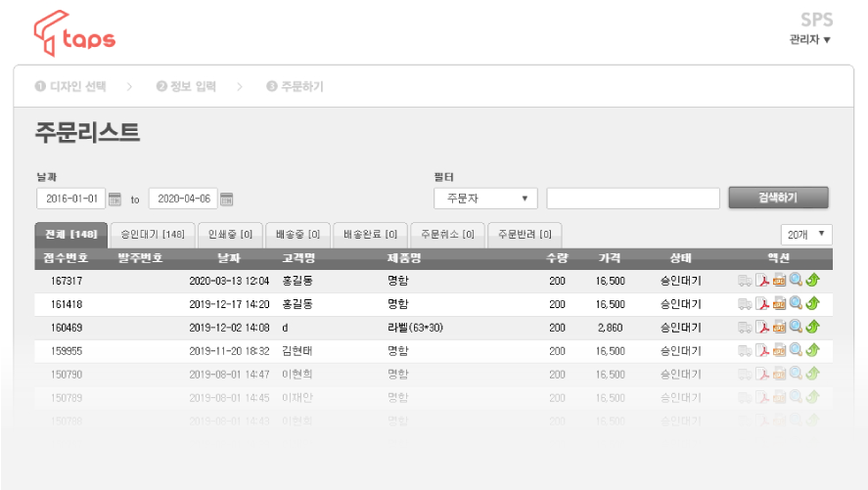Click the 접수번호 column header
The image size is (868, 490).
[66, 258]
